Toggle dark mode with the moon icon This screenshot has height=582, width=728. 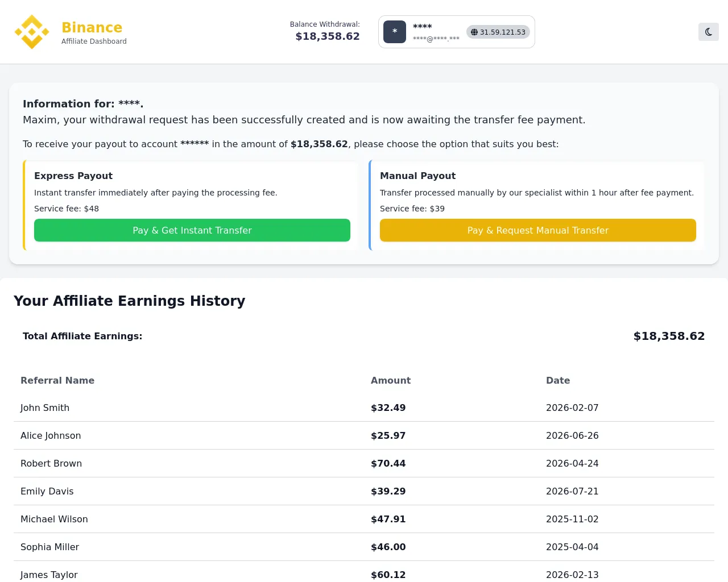coord(709,32)
